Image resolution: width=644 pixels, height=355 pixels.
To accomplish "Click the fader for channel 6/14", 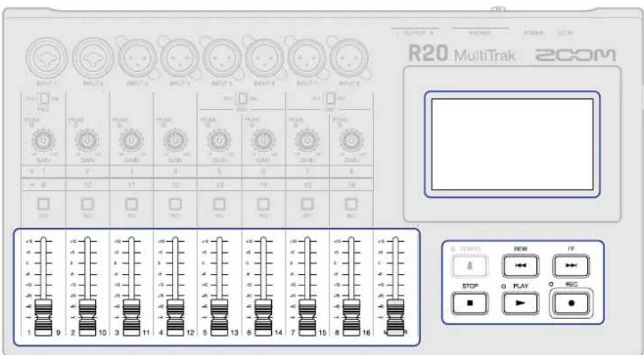I will click(x=263, y=318).
